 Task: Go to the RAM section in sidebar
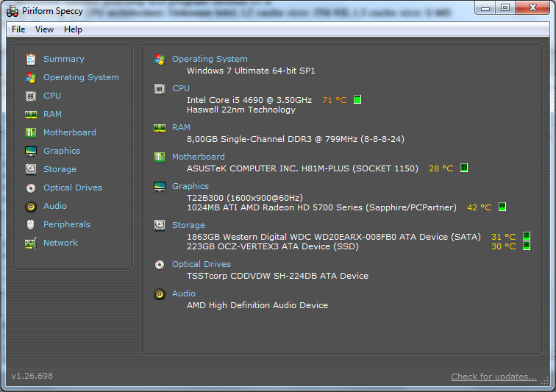tap(52, 115)
